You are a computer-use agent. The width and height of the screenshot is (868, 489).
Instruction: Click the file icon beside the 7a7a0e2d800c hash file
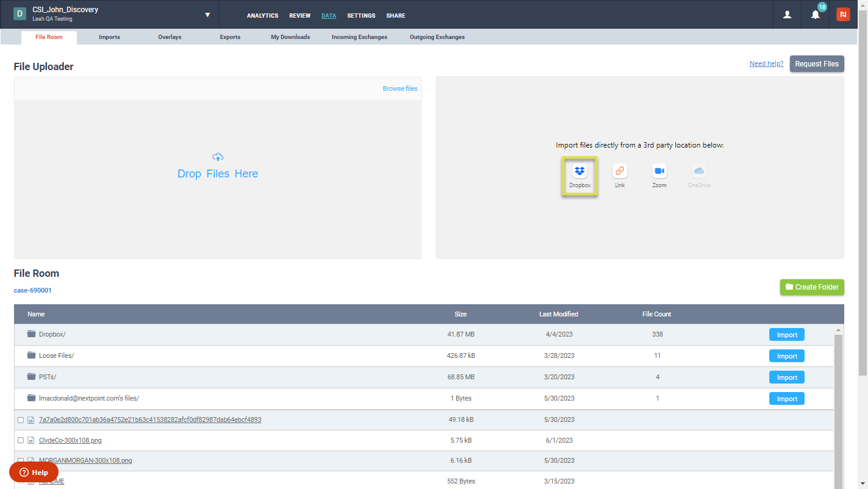(30, 419)
